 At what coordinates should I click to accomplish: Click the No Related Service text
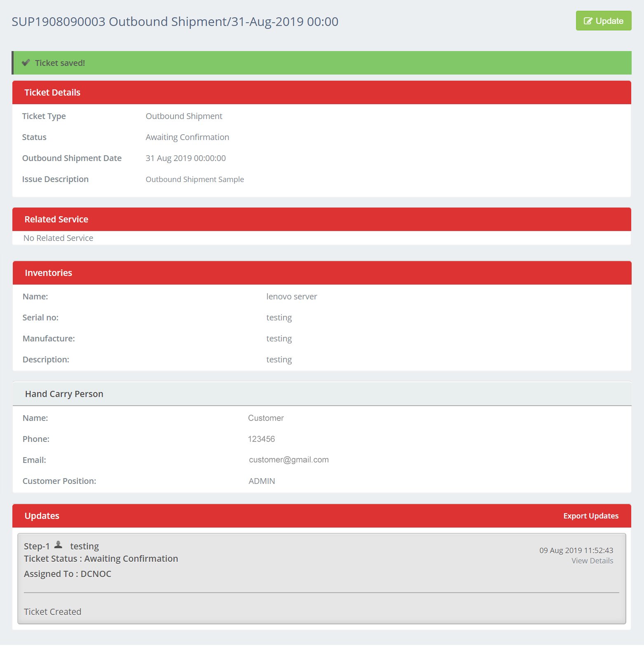[59, 238]
